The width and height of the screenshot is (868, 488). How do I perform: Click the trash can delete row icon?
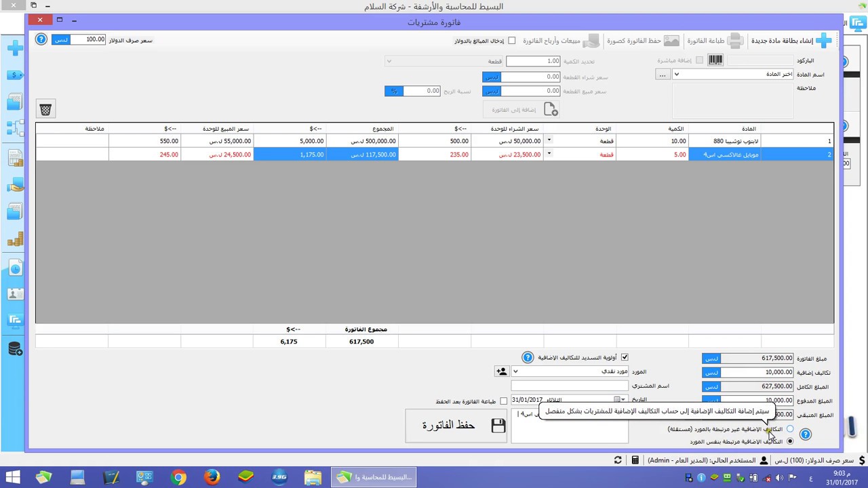tap(45, 109)
